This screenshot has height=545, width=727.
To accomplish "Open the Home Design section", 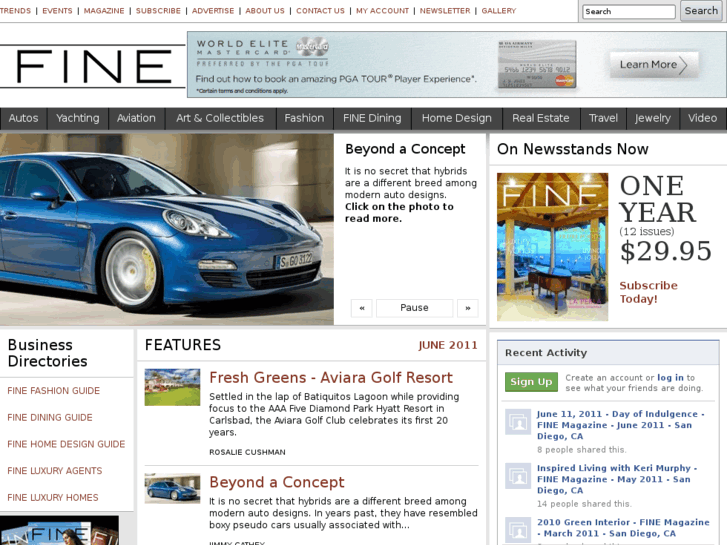I will (x=457, y=118).
